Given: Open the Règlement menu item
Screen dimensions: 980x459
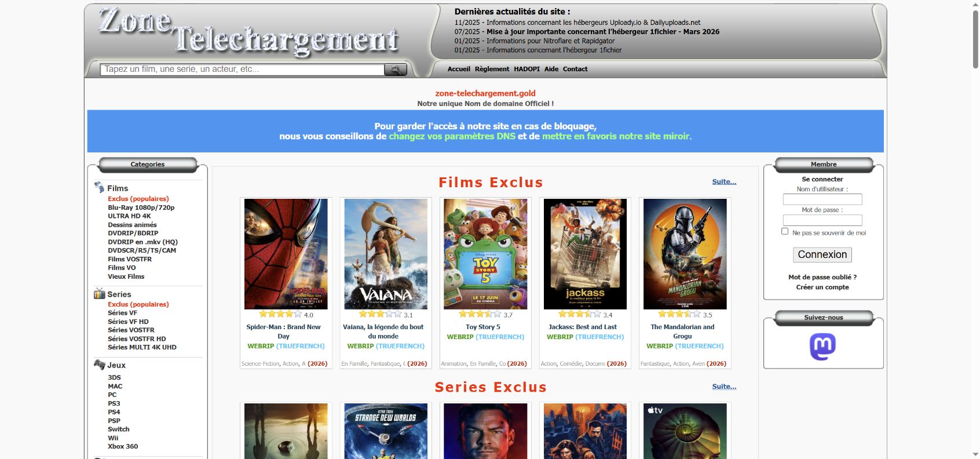Looking at the screenshot, I should click(x=492, y=69).
